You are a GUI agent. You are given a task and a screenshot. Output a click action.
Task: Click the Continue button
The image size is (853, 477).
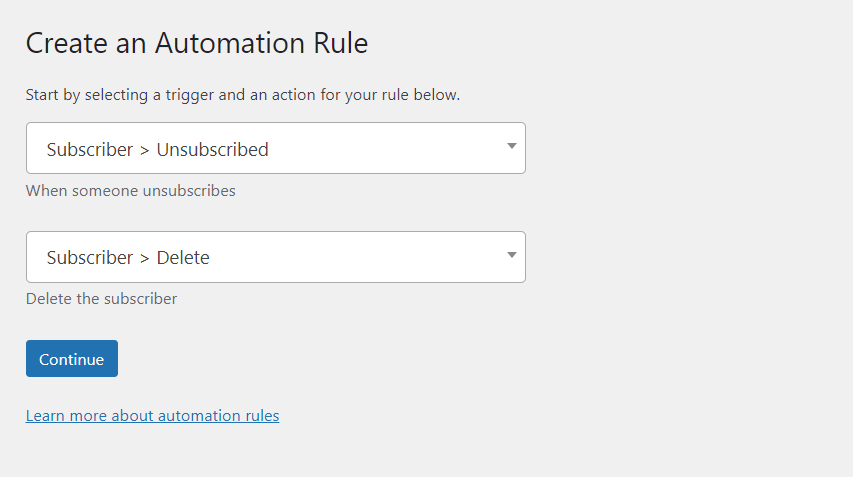pos(72,358)
